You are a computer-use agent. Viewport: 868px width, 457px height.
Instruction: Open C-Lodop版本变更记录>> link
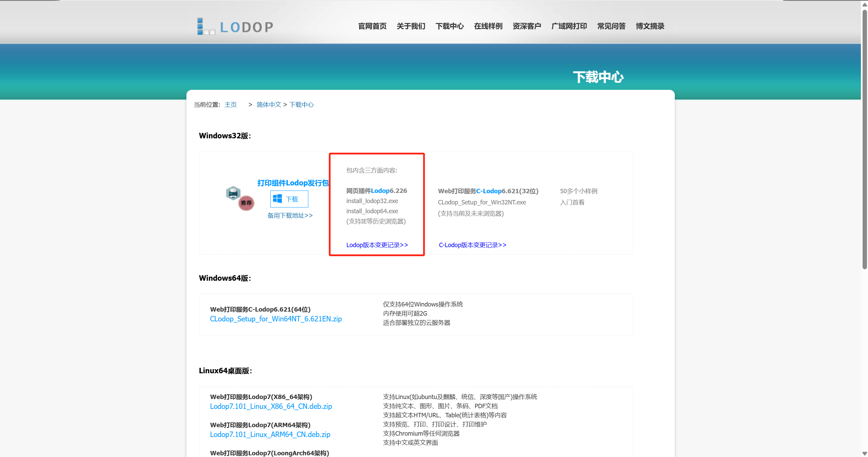pyautogui.click(x=472, y=245)
